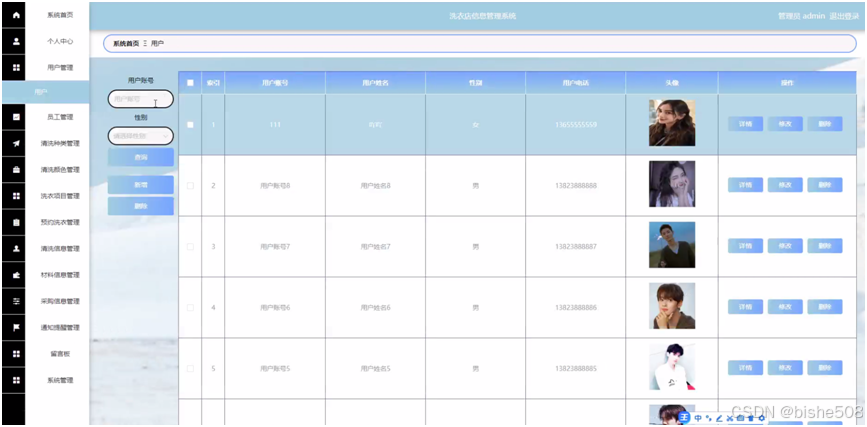
Task: Click the chart icon beside 员工管理
Action: point(16,117)
